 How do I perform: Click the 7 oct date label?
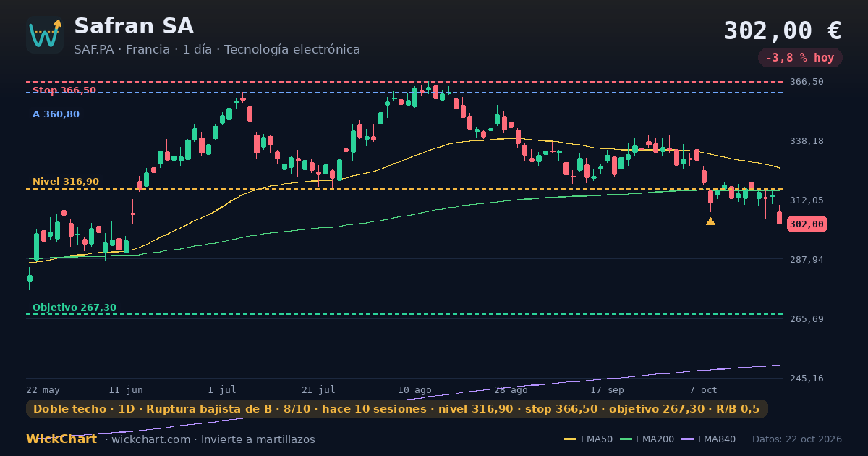point(703,390)
